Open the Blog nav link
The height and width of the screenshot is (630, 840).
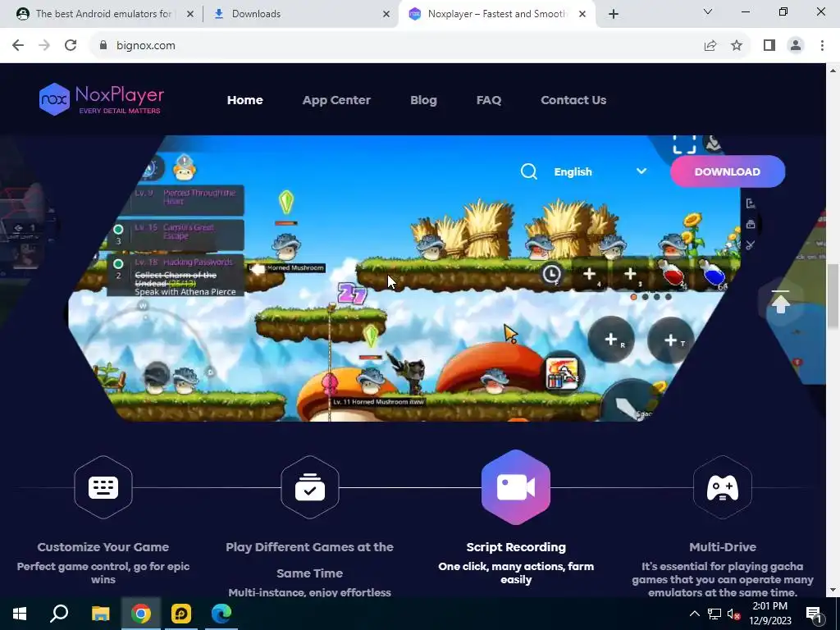point(423,99)
